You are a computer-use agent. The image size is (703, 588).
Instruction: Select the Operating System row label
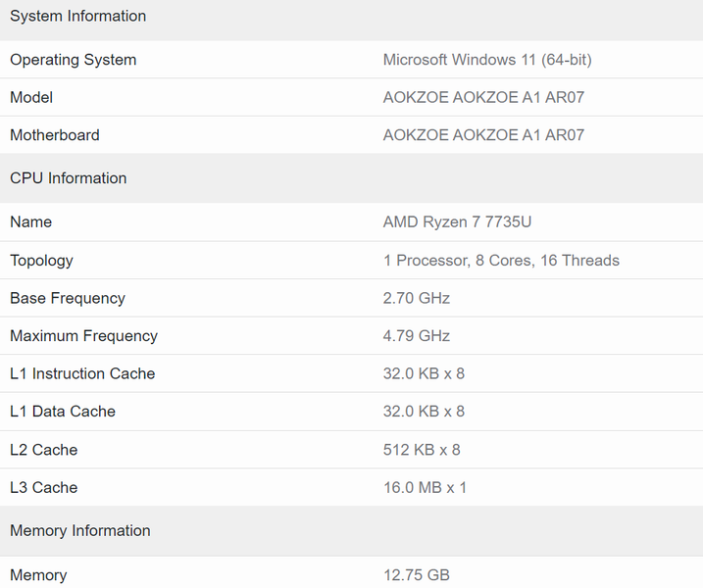(74, 60)
